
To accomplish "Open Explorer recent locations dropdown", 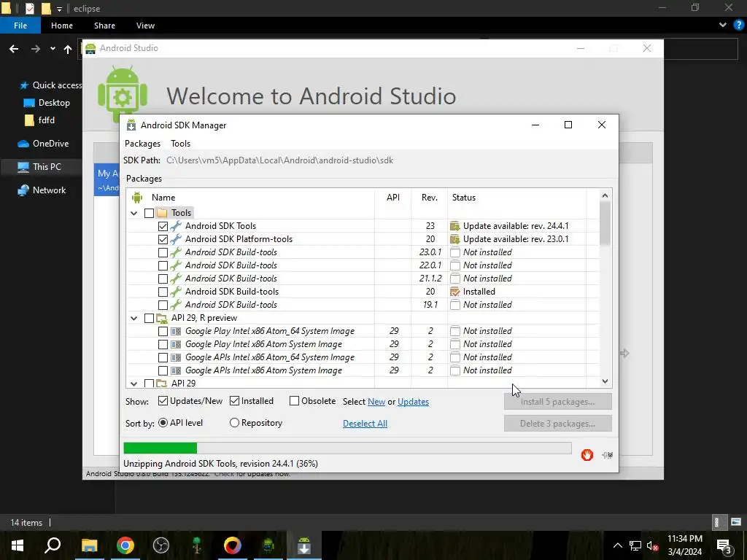I will [x=53, y=49].
